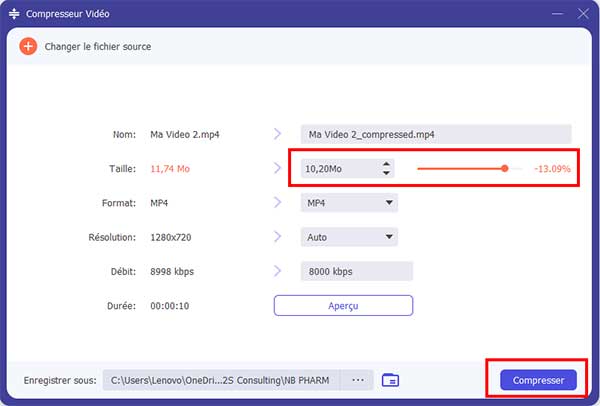Open the Résolution Auto dropdown
The width and height of the screenshot is (600, 406).
click(349, 237)
